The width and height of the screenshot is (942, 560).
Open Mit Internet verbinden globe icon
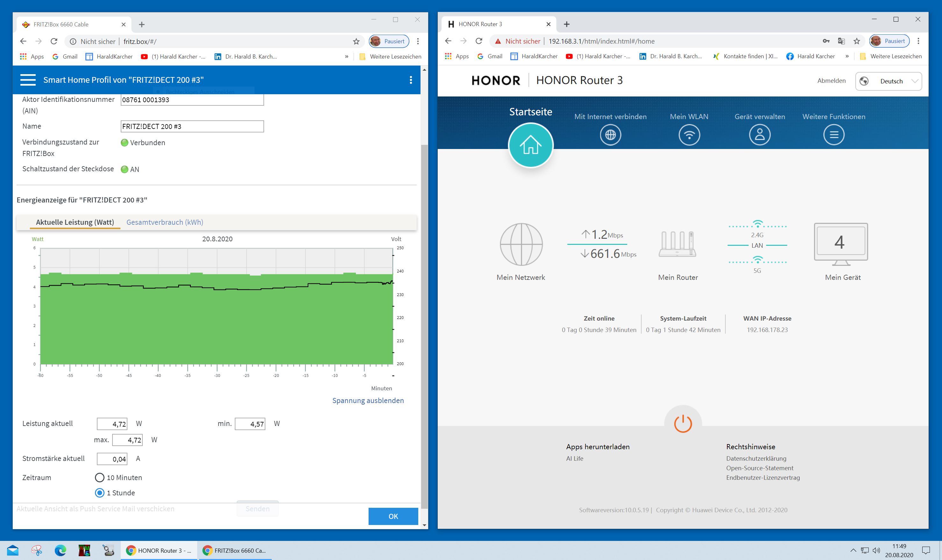tap(610, 135)
